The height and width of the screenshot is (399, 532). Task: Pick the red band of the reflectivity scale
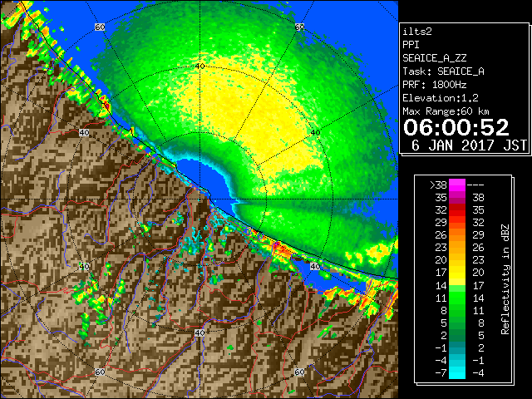(x=457, y=210)
